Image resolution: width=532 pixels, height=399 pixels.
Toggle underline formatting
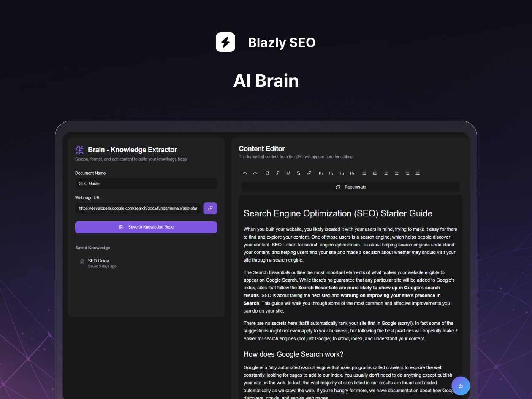(x=288, y=173)
